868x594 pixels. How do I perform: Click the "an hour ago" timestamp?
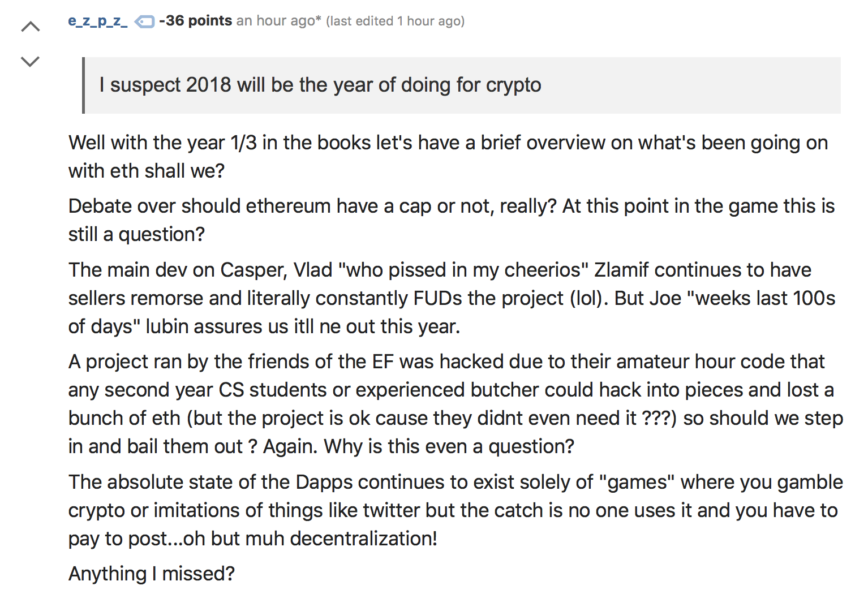point(278,21)
